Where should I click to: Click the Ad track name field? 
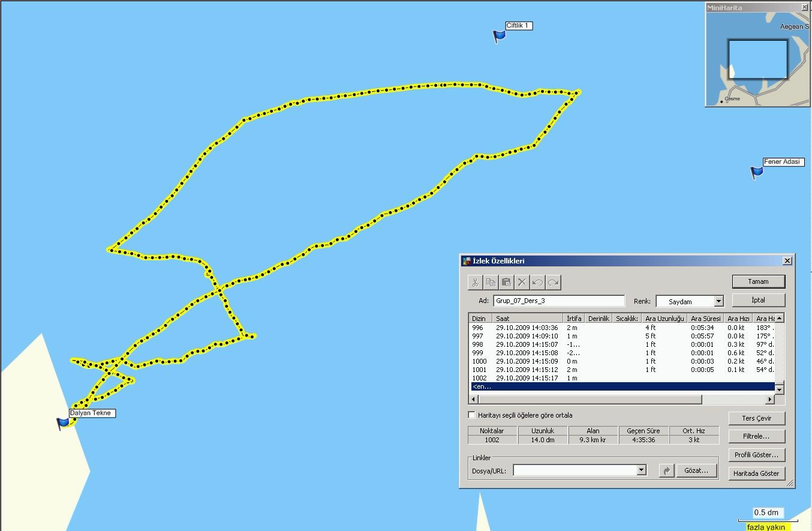point(559,301)
